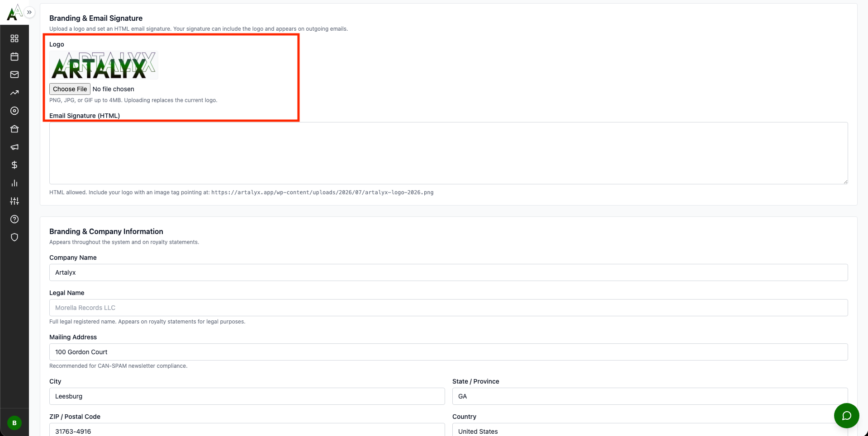Click the 'Branding & Email Signature' heading

(x=96, y=18)
